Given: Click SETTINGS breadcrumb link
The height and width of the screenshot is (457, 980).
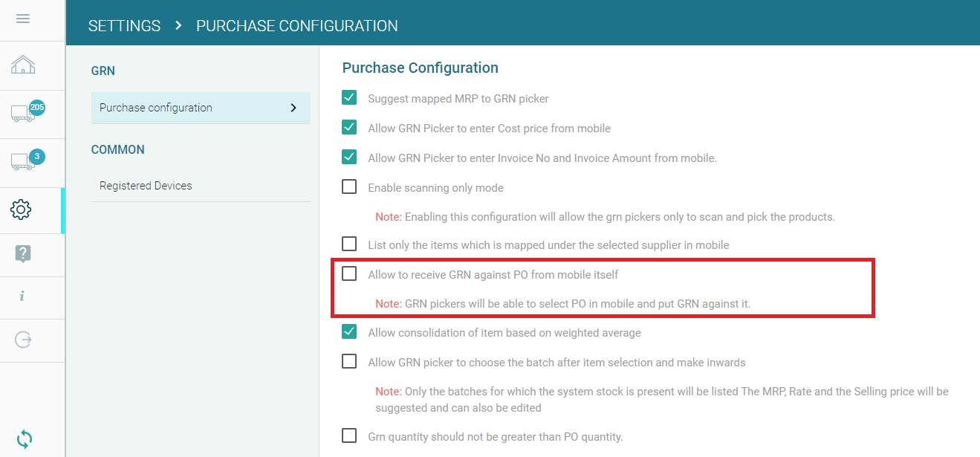Looking at the screenshot, I should tap(124, 26).
